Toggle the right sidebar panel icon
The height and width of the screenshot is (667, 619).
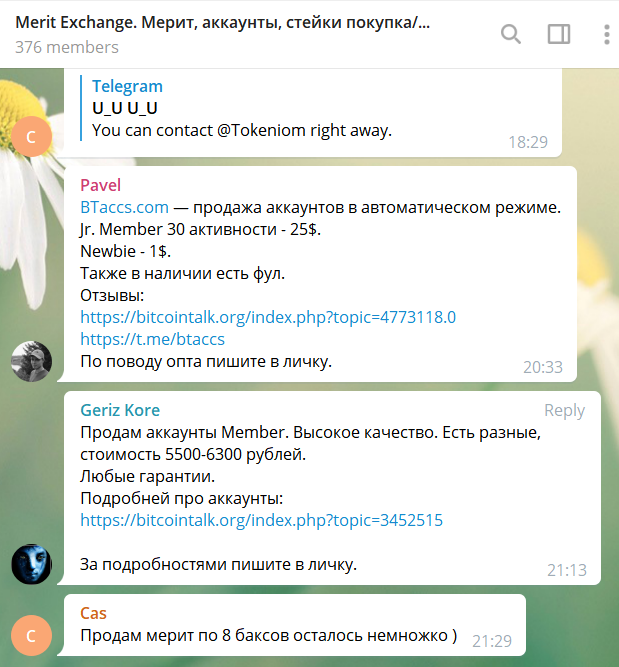click(559, 34)
